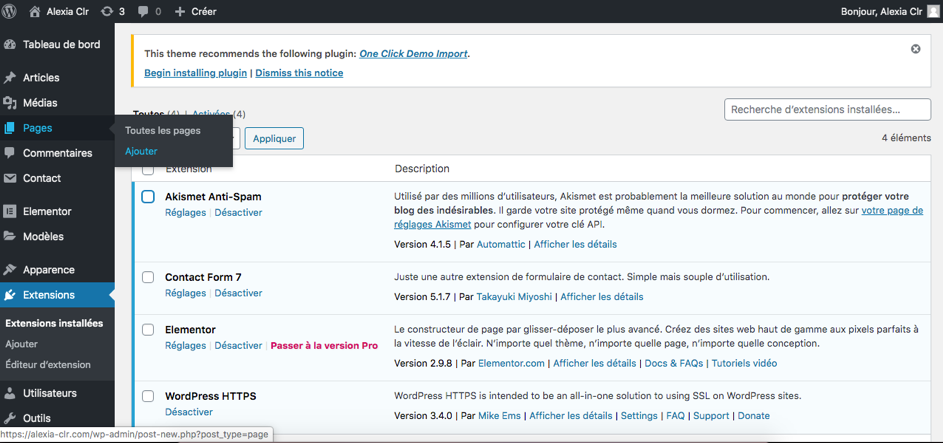
Task: Open Toutes les pages submenu item
Action: (162, 130)
